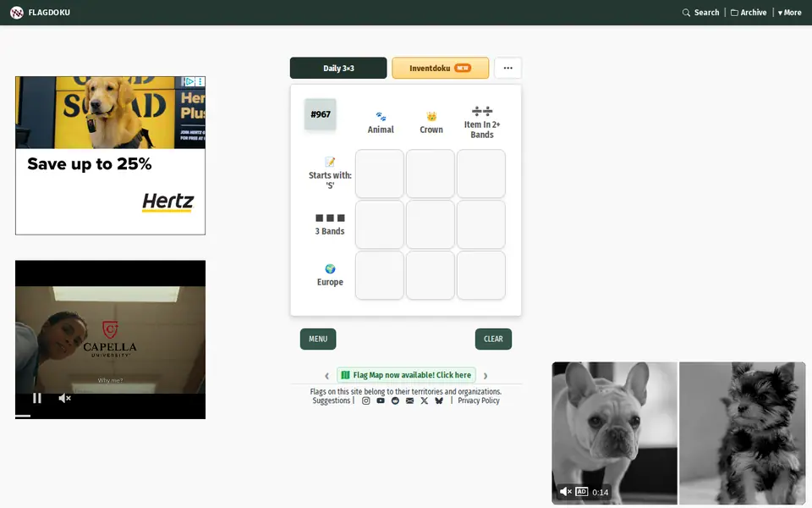Open the three-dots more modes button
The image size is (812, 508).
click(x=508, y=68)
